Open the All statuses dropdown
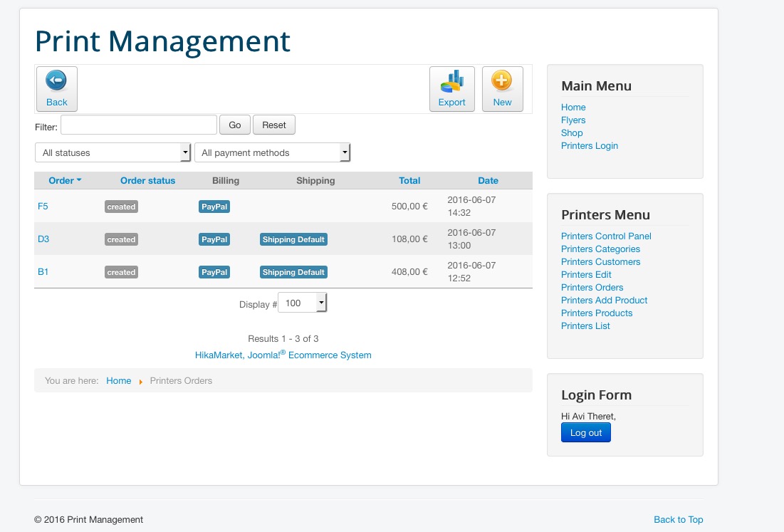The image size is (784, 532). point(113,152)
